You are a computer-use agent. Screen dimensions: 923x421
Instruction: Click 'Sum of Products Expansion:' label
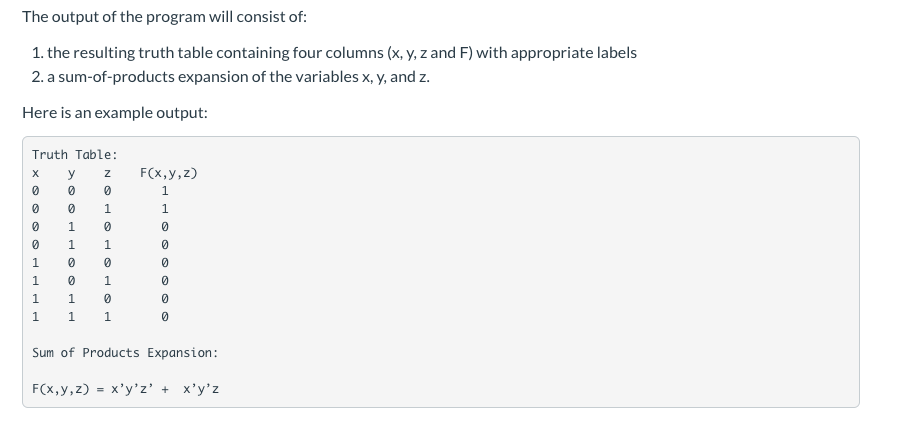[x=125, y=353]
